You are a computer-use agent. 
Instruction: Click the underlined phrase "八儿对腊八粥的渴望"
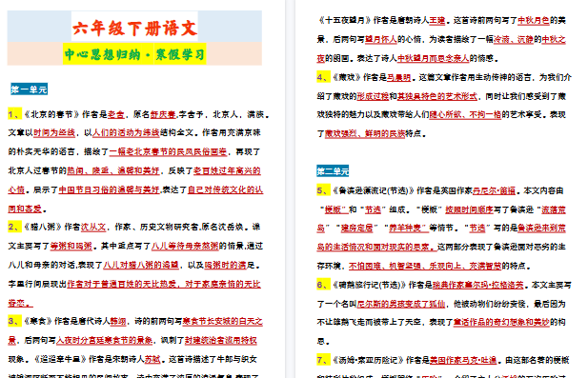(141, 265)
